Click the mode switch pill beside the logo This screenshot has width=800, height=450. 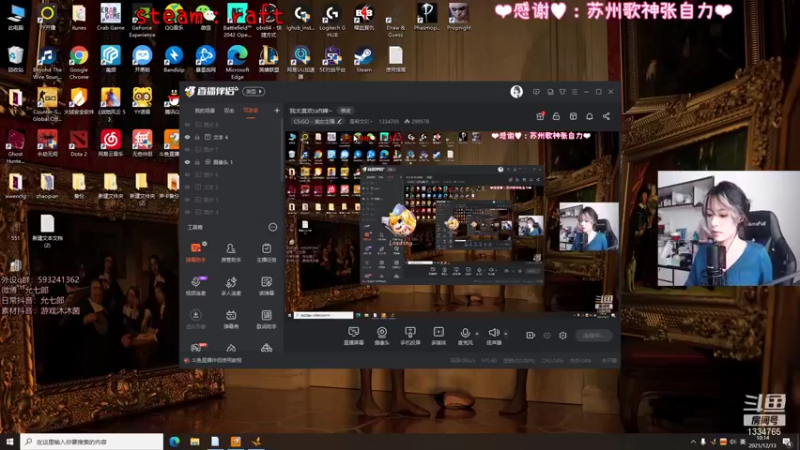254,91
